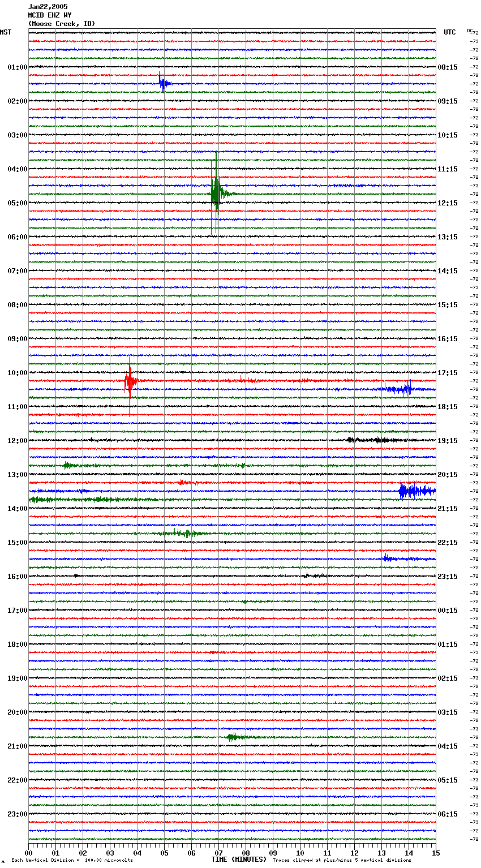The height and width of the screenshot is (868, 481).
Task: Select the 21:00 MST hour label
Action: [17, 746]
